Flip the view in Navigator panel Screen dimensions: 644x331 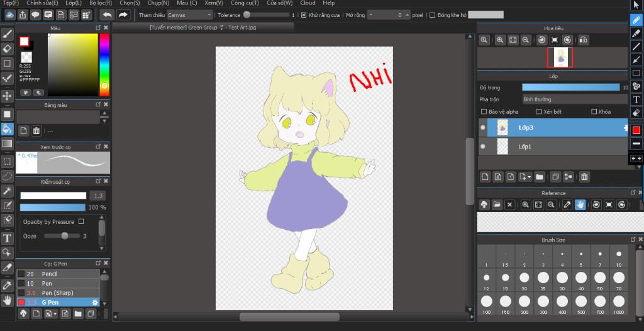(583, 40)
